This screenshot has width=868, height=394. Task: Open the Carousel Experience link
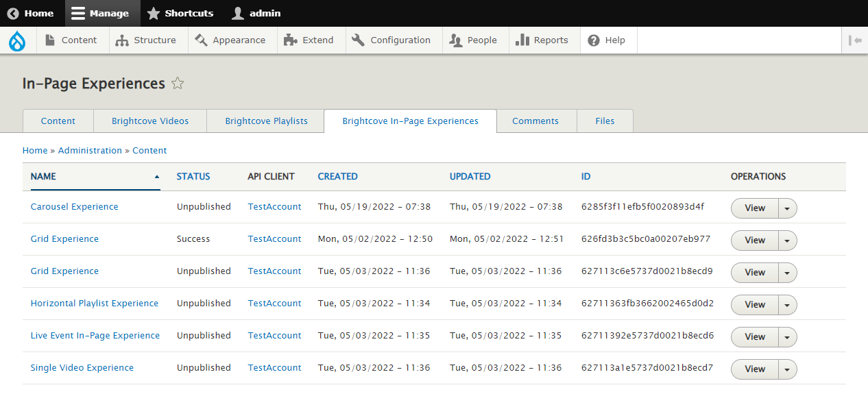(75, 207)
